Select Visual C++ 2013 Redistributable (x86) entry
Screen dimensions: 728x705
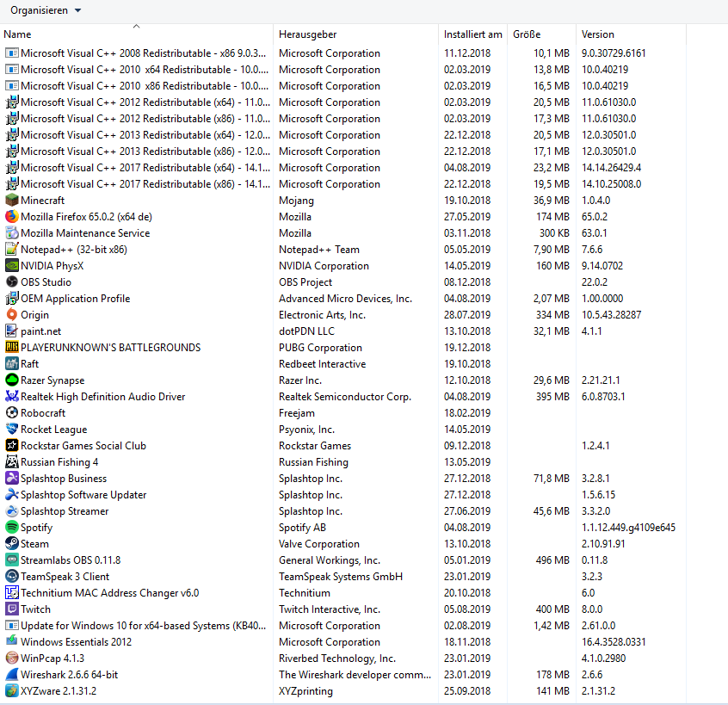[x=145, y=151]
